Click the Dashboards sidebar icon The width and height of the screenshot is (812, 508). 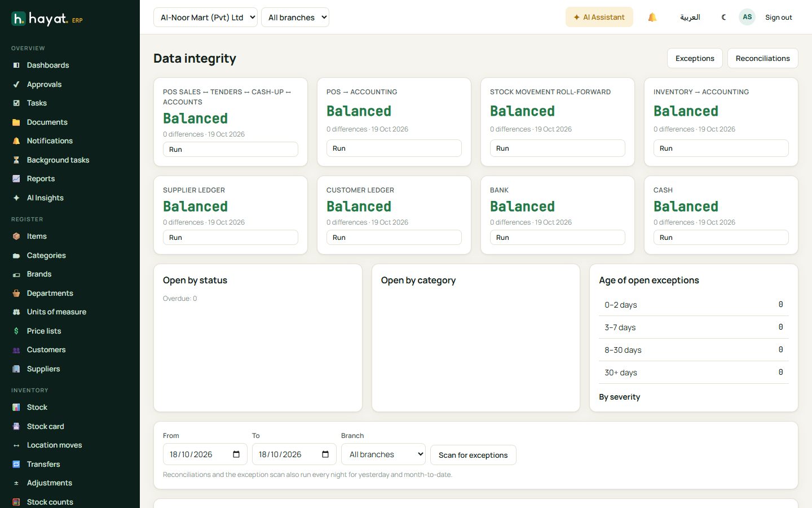point(16,65)
